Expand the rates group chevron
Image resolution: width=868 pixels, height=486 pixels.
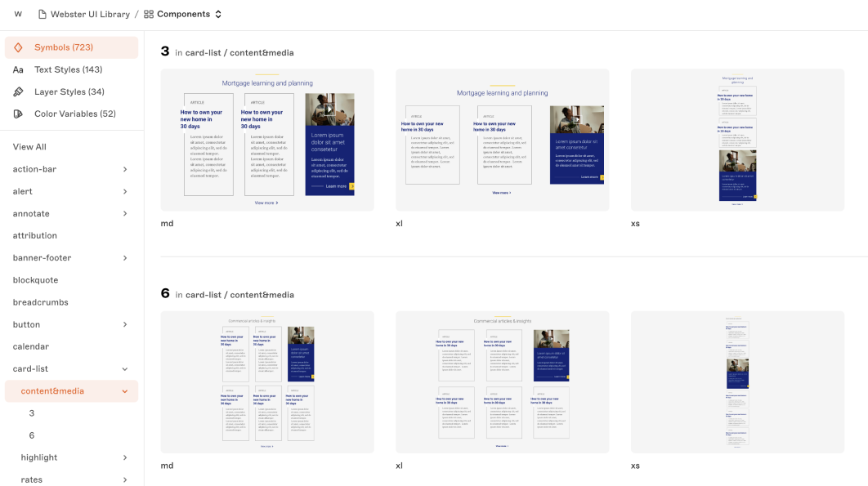click(x=125, y=480)
